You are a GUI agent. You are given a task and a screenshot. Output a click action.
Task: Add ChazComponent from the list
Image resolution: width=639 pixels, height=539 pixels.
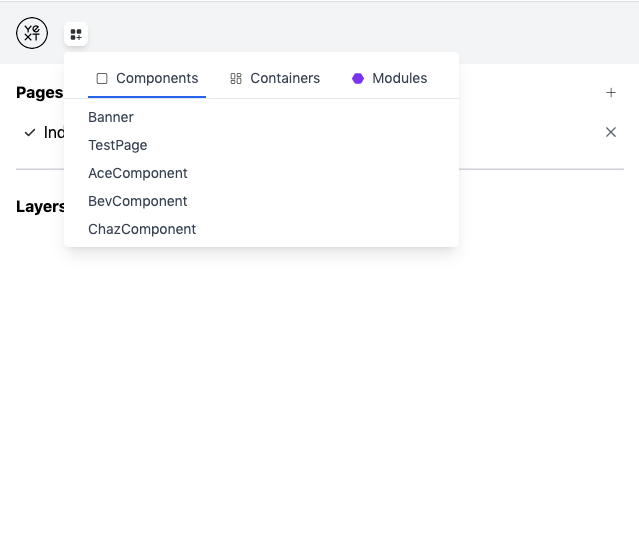142,229
